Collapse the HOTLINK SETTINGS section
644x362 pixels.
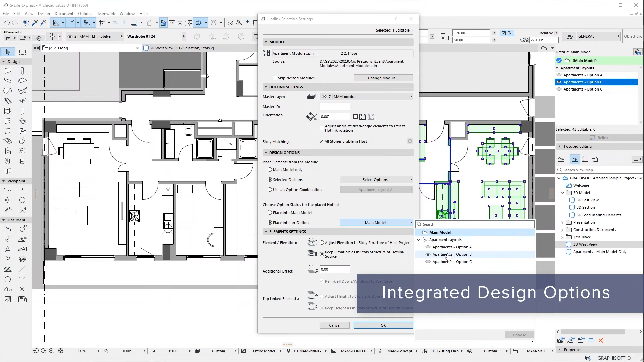tap(266, 87)
